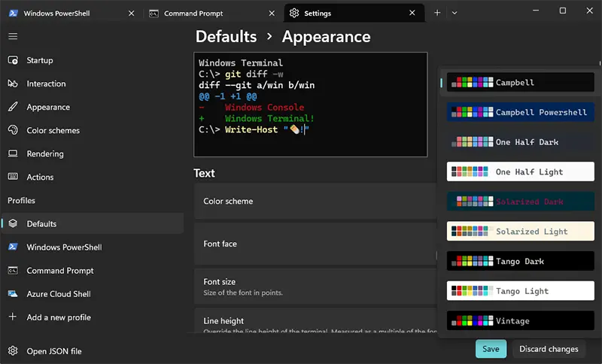
Task: Close the Settings tab
Action: (412, 13)
